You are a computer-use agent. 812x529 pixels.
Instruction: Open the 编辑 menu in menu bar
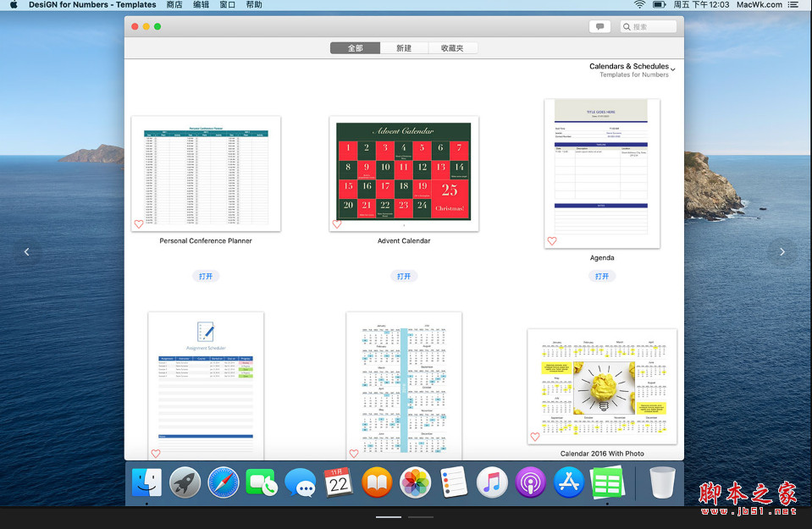tap(201, 5)
